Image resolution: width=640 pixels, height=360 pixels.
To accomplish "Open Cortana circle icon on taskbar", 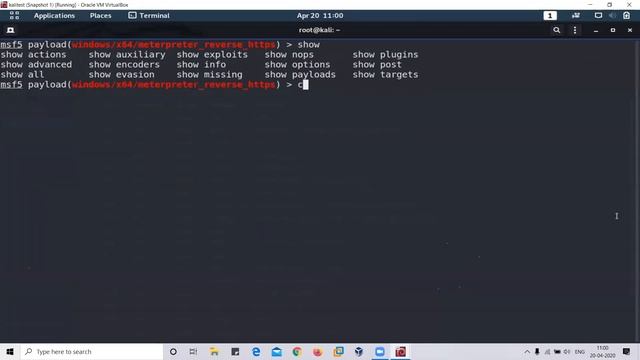I will 173,351.
